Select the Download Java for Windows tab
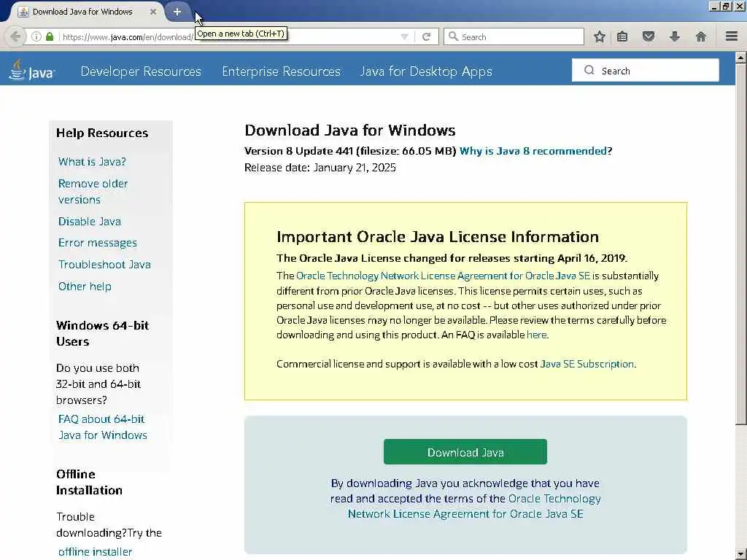This screenshot has width=747, height=560. (x=82, y=12)
